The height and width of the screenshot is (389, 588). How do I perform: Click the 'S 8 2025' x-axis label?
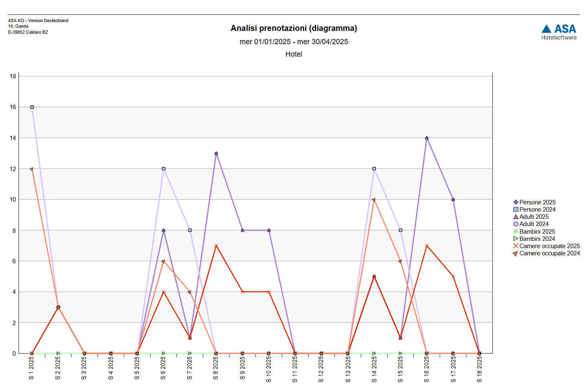click(216, 368)
